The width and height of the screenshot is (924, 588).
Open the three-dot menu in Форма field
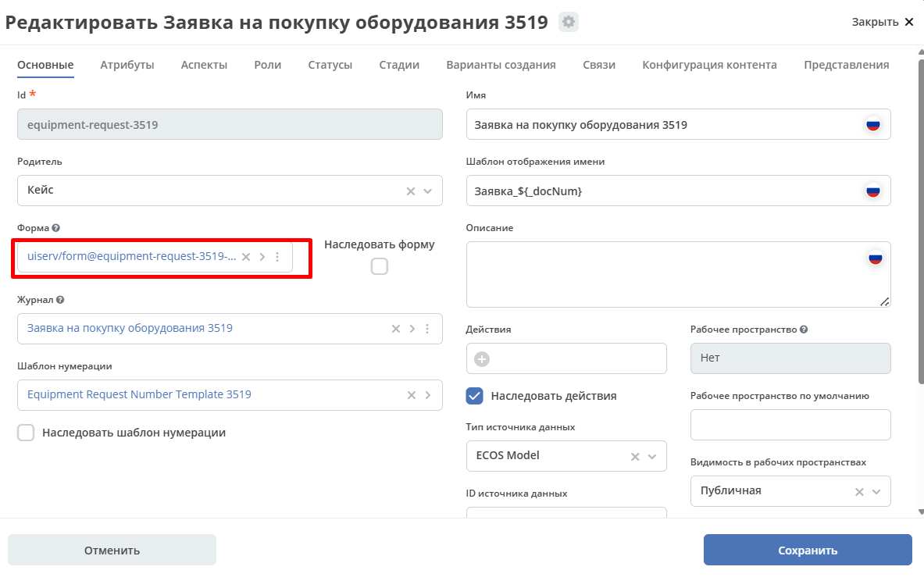[x=277, y=257]
